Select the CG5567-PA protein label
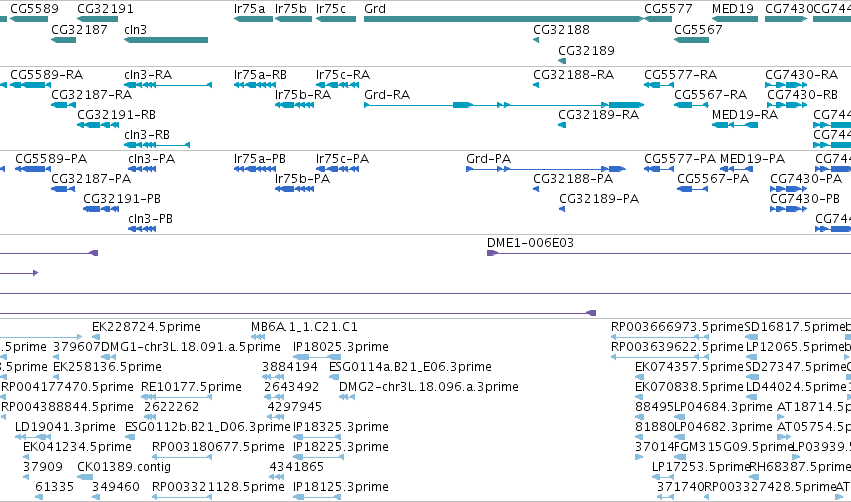Viewport: 851px width, 502px height. tap(713, 179)
